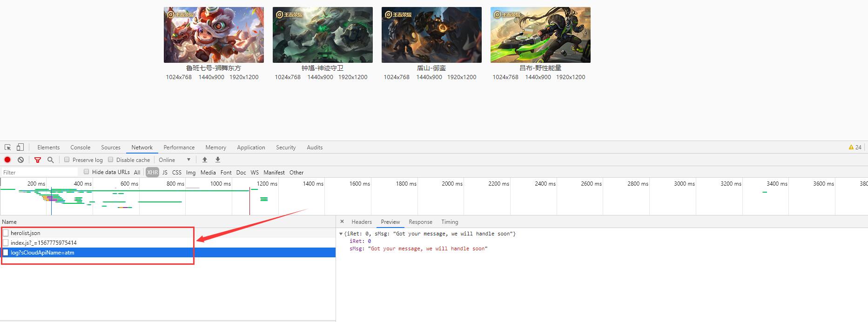Download 盾山 wallpaper in 1920x1200
Image resolution: width=868 pixels, height=322 pixels.
462,77
